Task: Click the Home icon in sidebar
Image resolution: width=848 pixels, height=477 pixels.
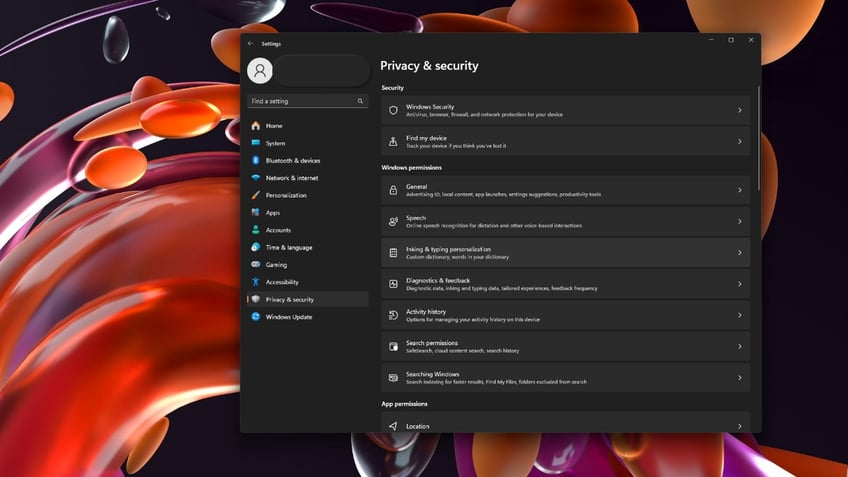Action: [x=256, y=125]
